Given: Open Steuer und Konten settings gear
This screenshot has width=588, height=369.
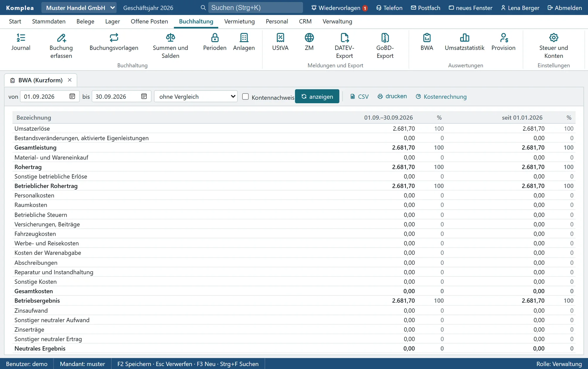Looking at the screenshot, I should pyautogui.click(x=553, y=38).
